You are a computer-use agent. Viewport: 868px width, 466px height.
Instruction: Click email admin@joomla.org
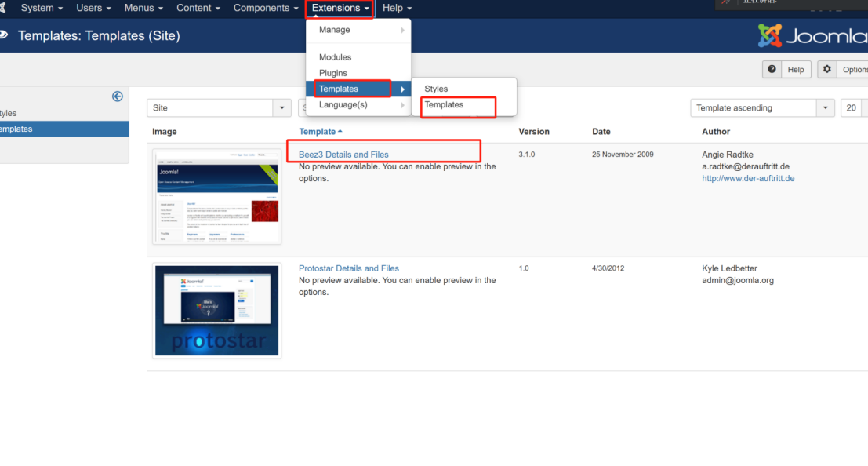pos(738,280)
